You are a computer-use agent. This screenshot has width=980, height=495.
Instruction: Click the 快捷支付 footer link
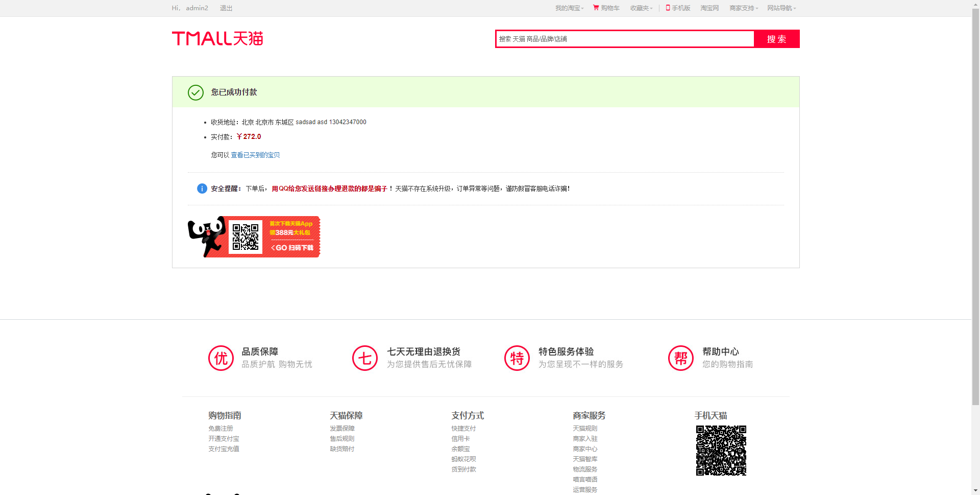(463, 429)
